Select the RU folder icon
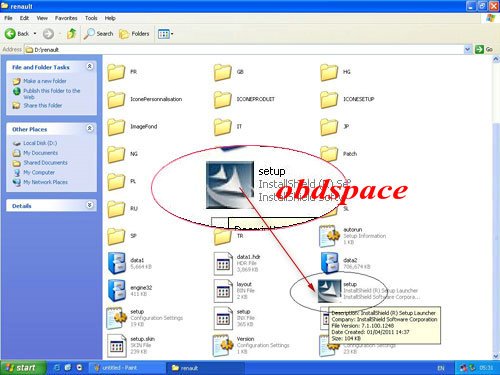500x375 pixels. coord(116,209)
